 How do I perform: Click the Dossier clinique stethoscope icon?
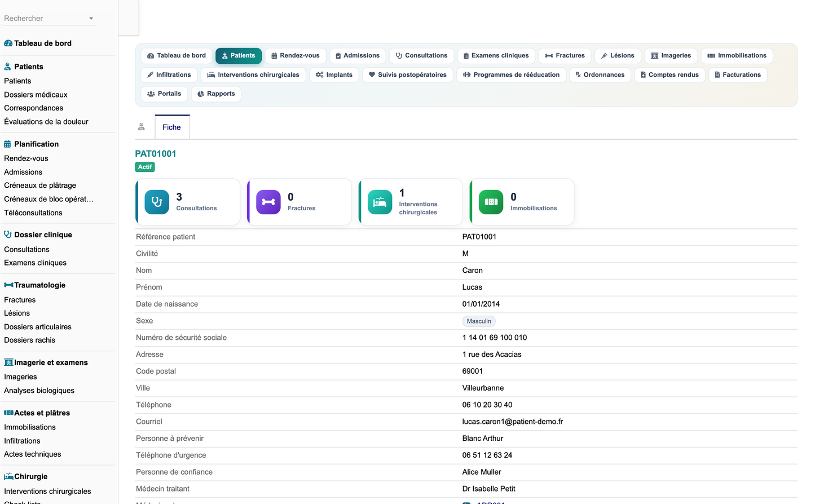pos(8,235)
